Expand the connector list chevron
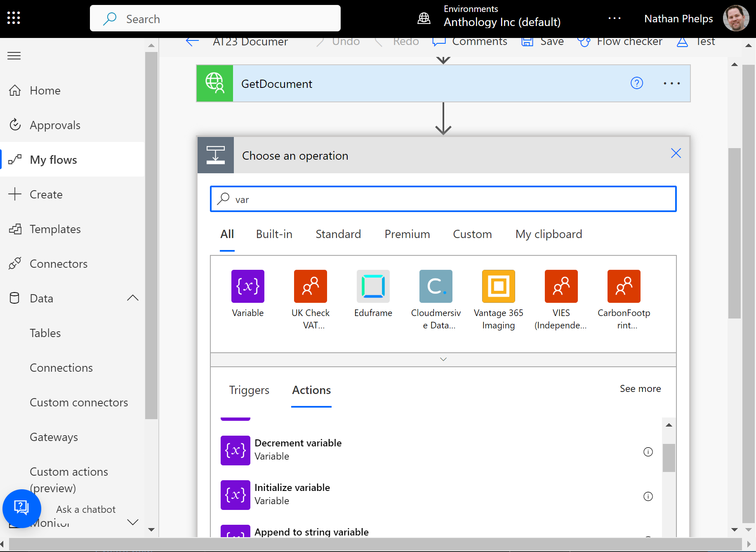 click(443, 359)
